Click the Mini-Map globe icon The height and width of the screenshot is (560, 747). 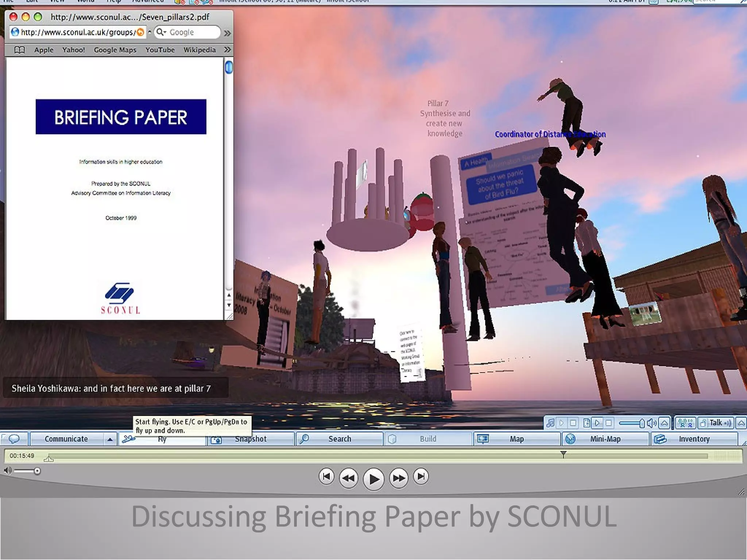(570, 439)
